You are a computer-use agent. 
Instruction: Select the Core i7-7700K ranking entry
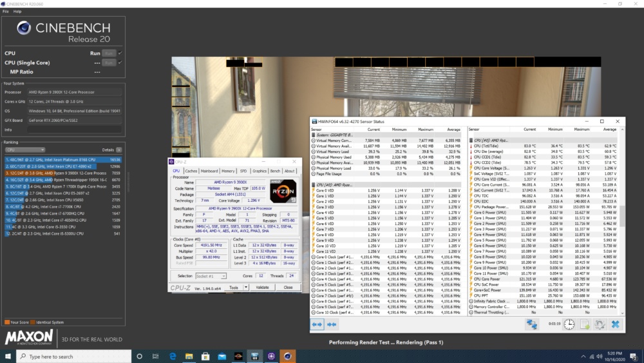(x=63, y=207)
